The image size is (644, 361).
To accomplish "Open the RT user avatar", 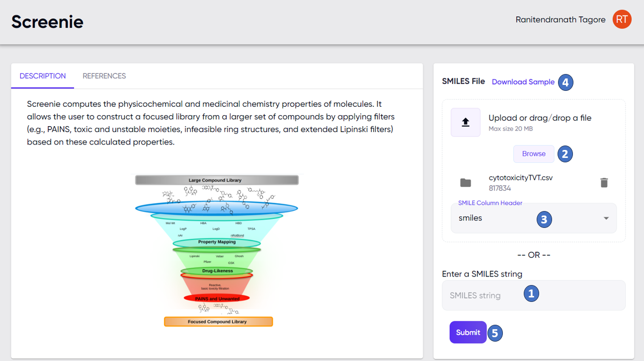I will (x=622, y=19).
